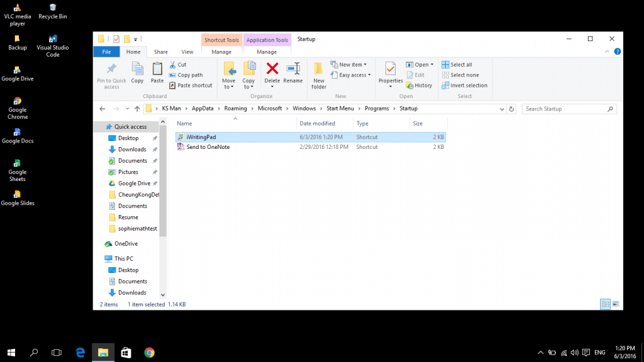Click the Paste icon in ribbon
This screenshot has height=362, width=644.
157,69
